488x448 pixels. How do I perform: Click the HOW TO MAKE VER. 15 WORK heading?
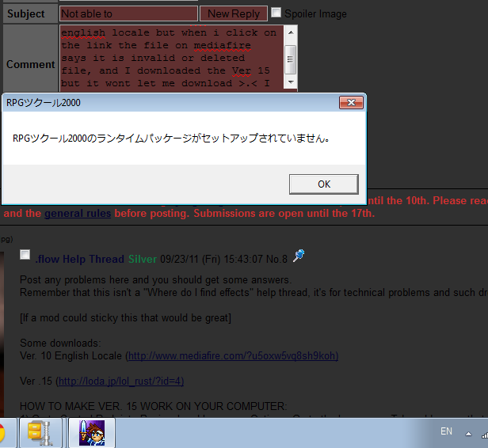tap(154, 406)
